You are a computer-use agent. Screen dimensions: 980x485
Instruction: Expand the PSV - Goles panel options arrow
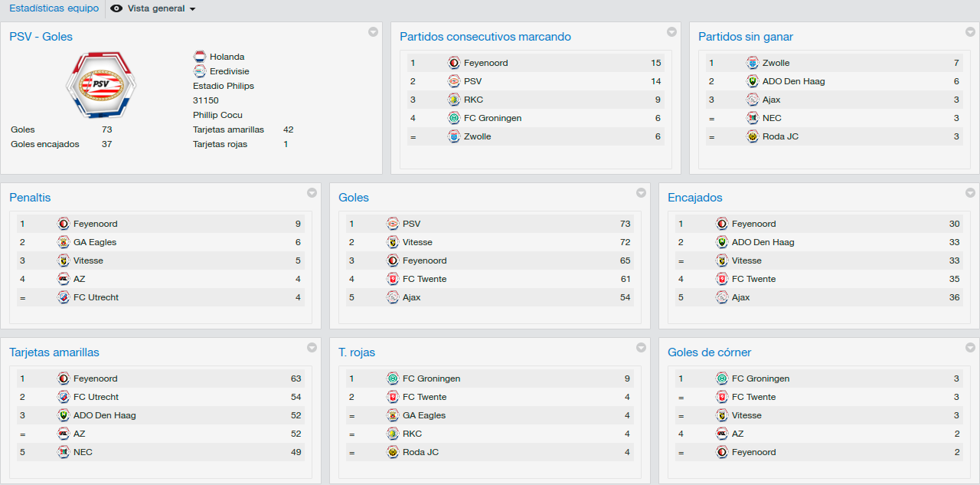click(373, 32)
